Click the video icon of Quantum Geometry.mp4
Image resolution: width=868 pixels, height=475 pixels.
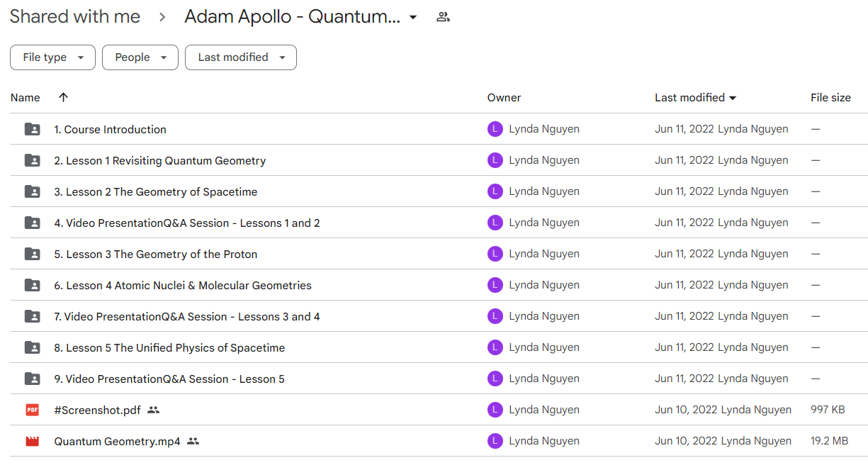[x=33, y=441]
